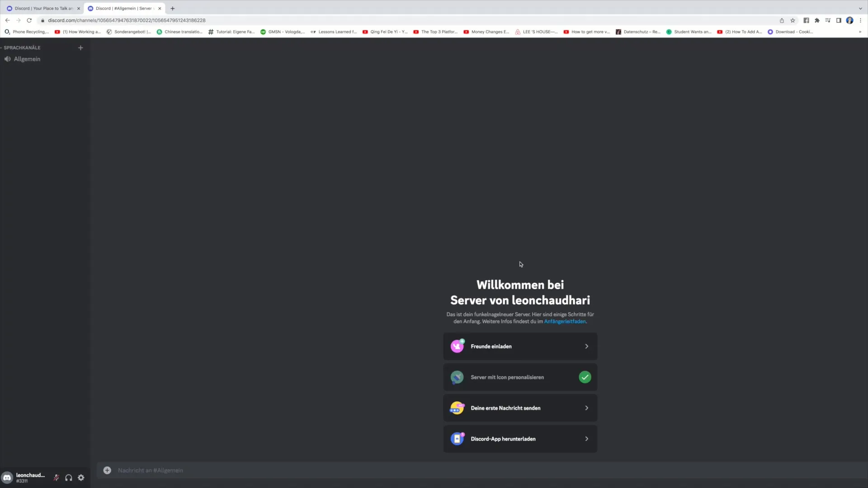Click the Allgemein voice channel icon
Screen dimensions: 868x488
pos(8,59)
